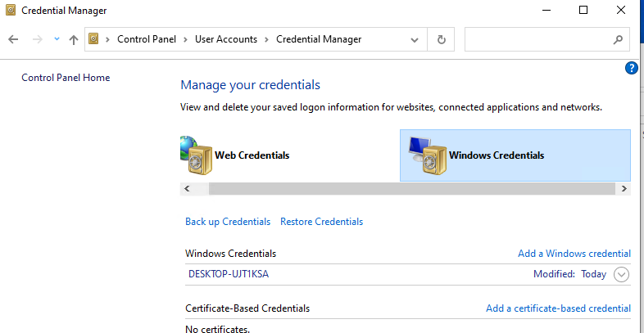Select Control Panel in the breadcrumb
The width and height of the screenshot is (644, 333).
147,39
